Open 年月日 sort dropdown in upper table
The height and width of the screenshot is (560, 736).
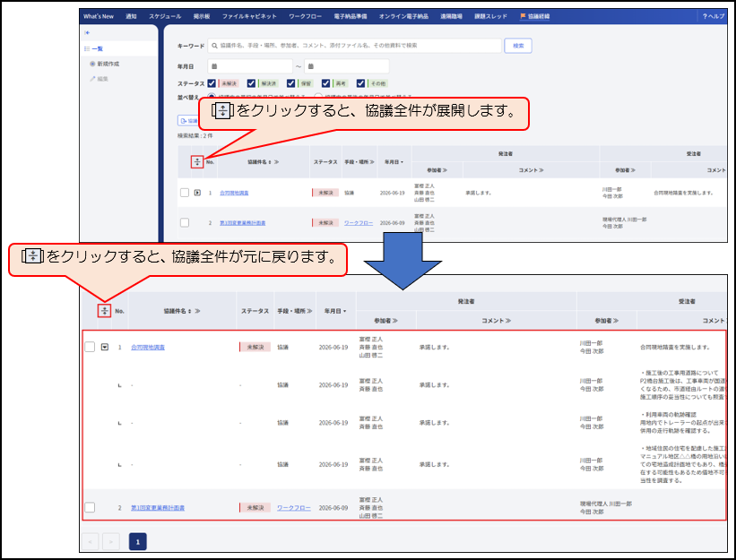point(403,162)
